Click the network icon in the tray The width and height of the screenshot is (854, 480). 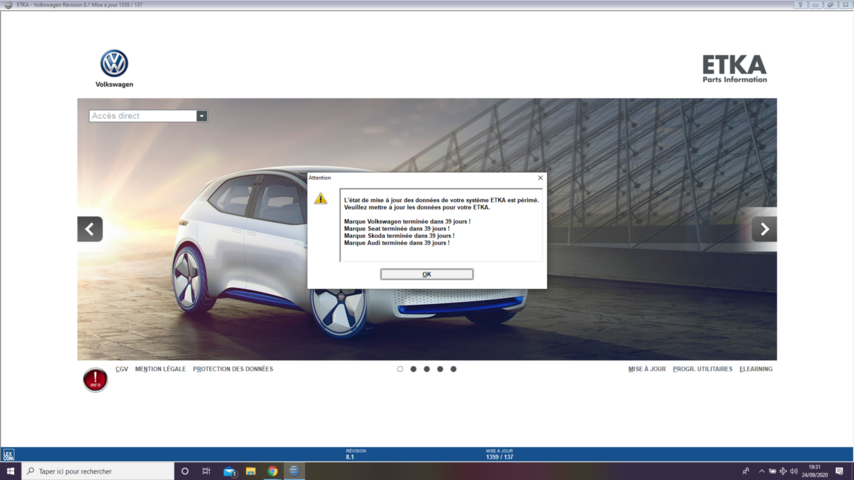point(783,471)
